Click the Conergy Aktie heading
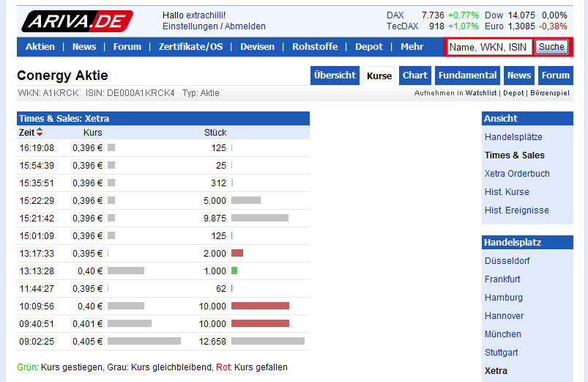Image resolution: width=588 pixels, height=382 pixels. [63, 76]
